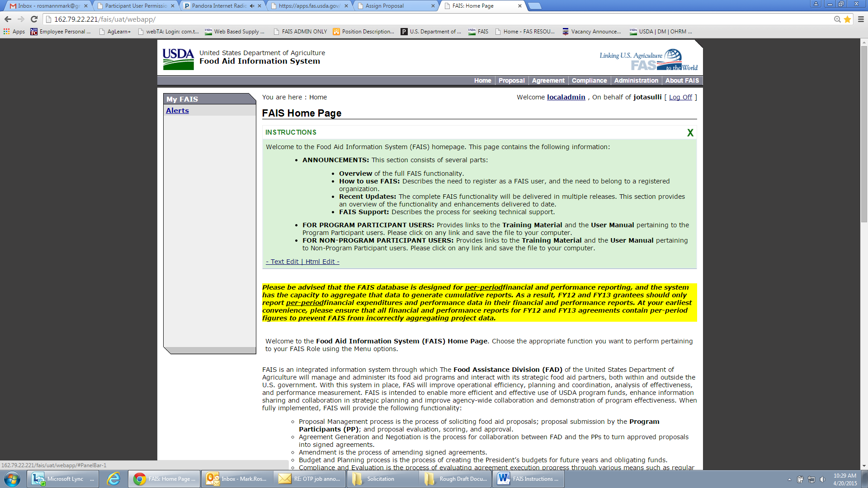Image resolution: width=868 pixels, height=488 pixels.
Task: Click the USDA logo in header
Action: click(x=178, y=59)
